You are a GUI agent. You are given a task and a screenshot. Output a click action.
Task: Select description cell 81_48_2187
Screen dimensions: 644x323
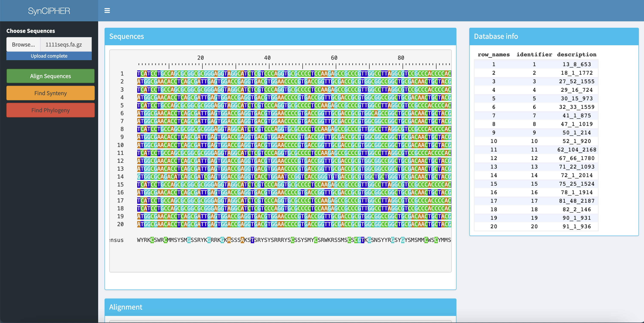pyautogui.click(x=577, y=201)
